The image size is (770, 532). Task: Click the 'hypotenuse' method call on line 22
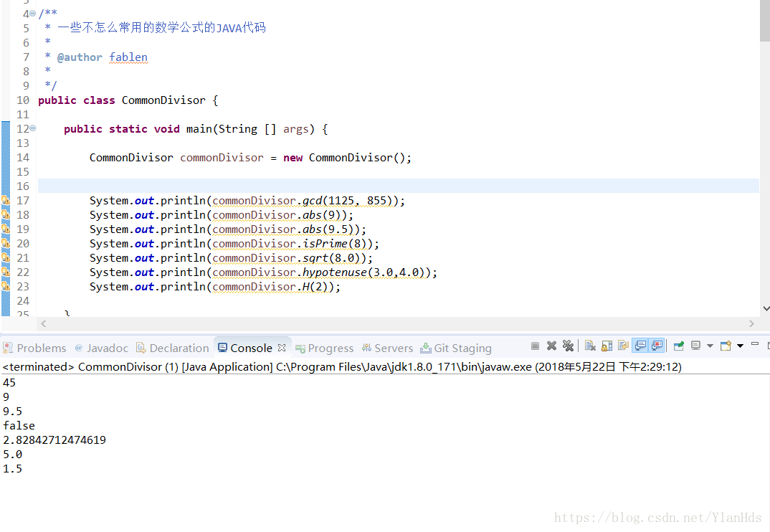click(335, 272)
